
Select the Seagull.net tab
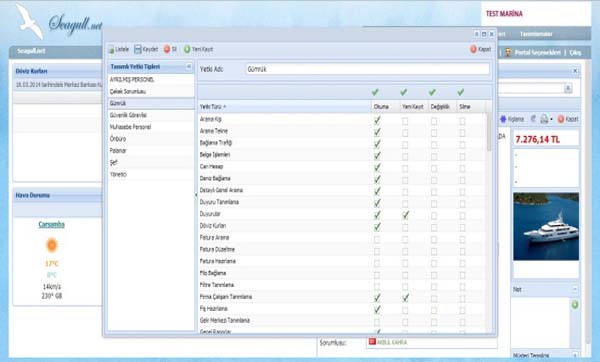[31, 51]
